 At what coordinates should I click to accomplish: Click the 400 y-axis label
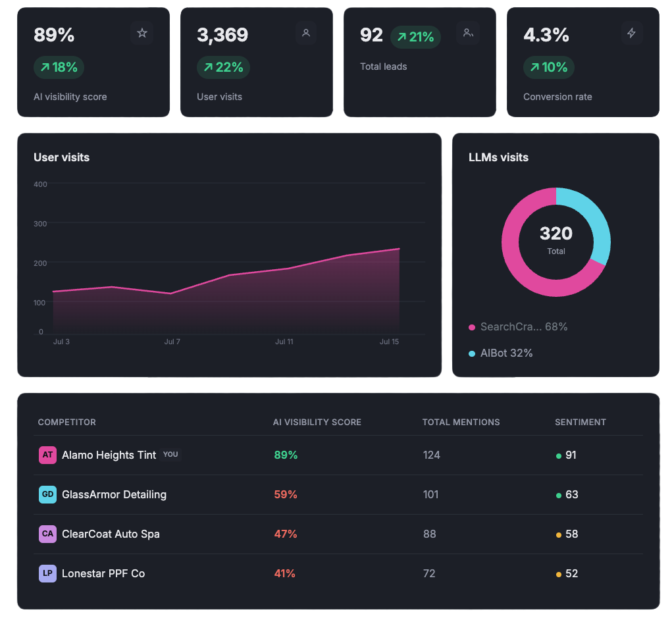(40, 184)
